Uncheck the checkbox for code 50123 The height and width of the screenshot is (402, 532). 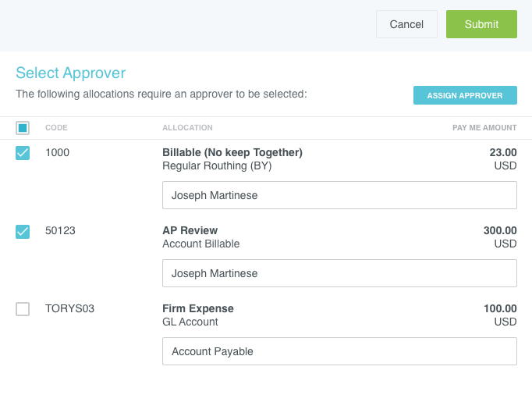pos(23,231)
